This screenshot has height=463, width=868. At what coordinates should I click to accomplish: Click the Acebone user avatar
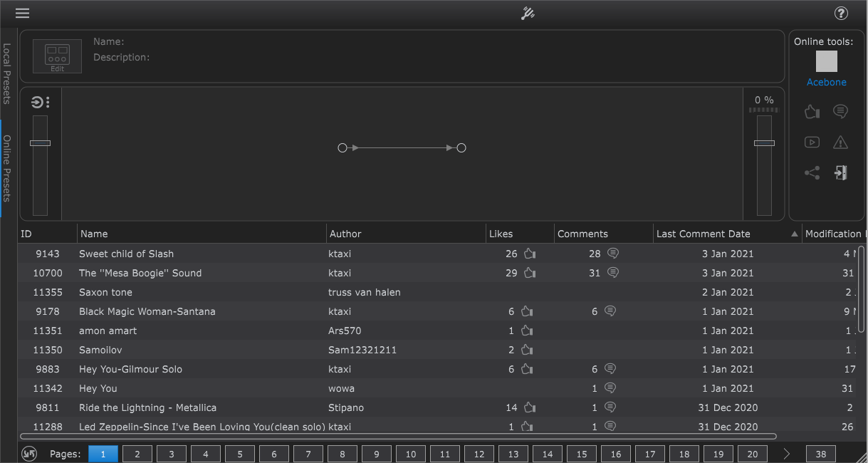pos(827,61)
